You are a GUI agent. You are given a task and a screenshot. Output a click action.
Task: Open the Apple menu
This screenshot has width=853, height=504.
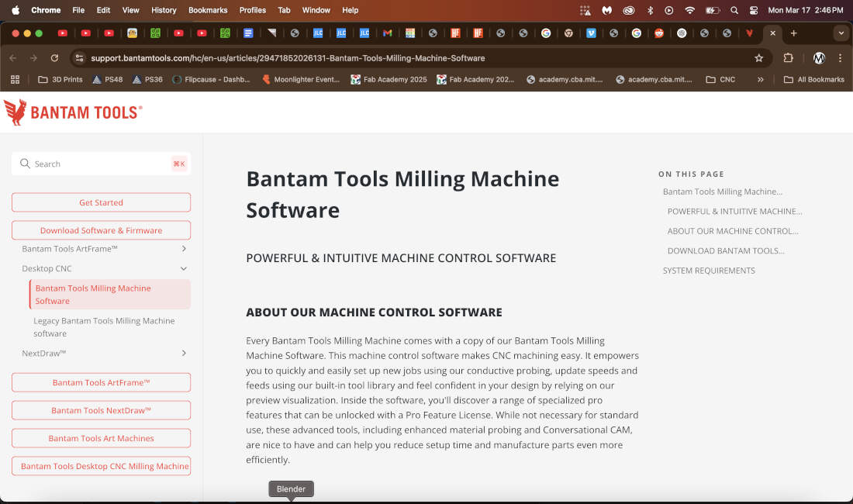(x=16, y=10)
